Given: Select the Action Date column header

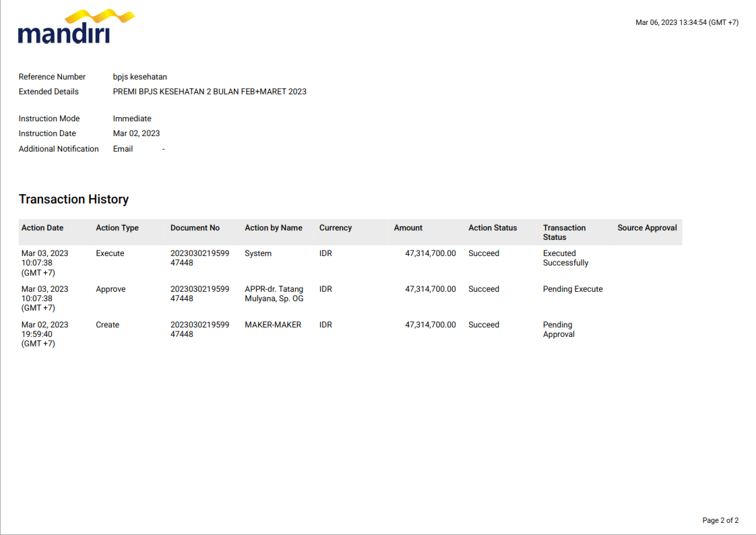Looking at the screenshot, I should (42, 228).
